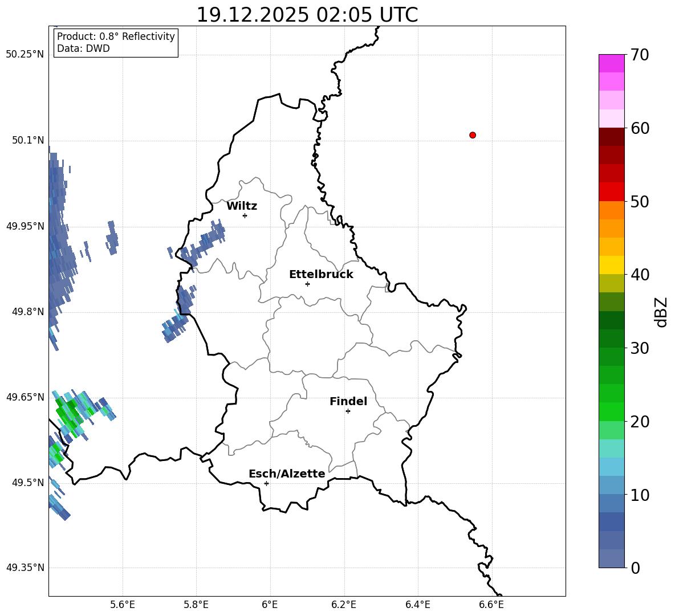Click the 50.25°N latitude label
Screen dimensions: 675x616
25,55
